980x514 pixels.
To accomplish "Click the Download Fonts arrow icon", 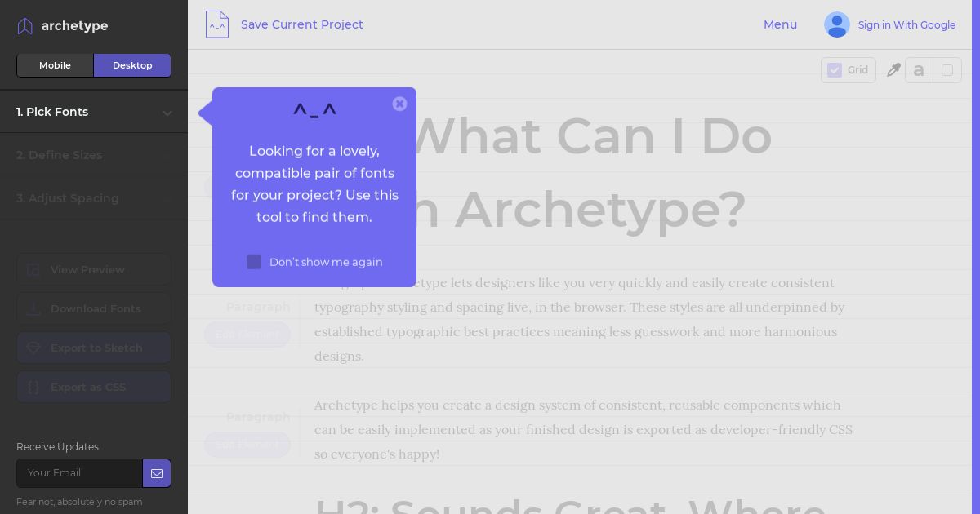I will coord(33,308).
